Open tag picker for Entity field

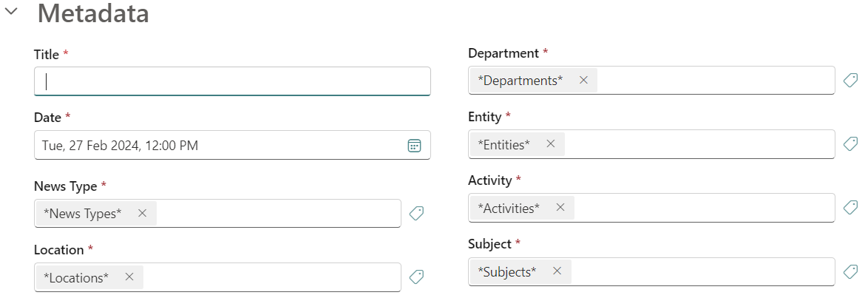(850, 144)
